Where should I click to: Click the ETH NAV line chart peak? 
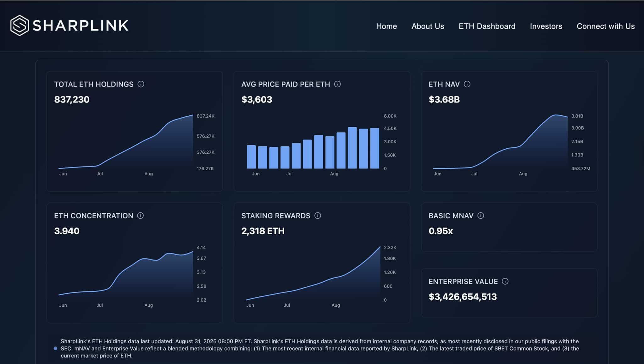coord(556,115)
